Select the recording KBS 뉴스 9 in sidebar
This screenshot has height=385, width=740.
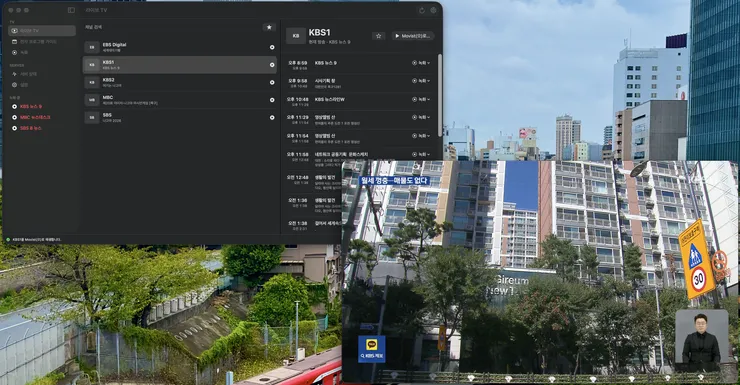click(42, 107)
